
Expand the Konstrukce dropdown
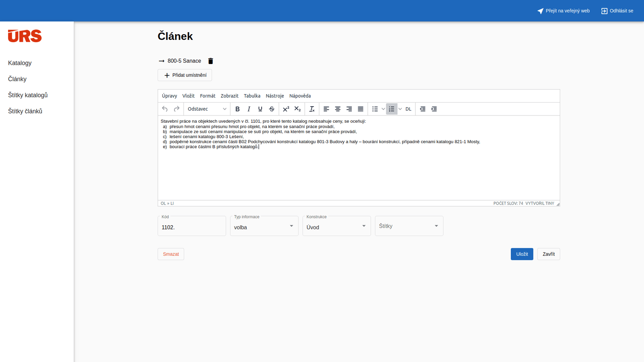coord(336,226)
